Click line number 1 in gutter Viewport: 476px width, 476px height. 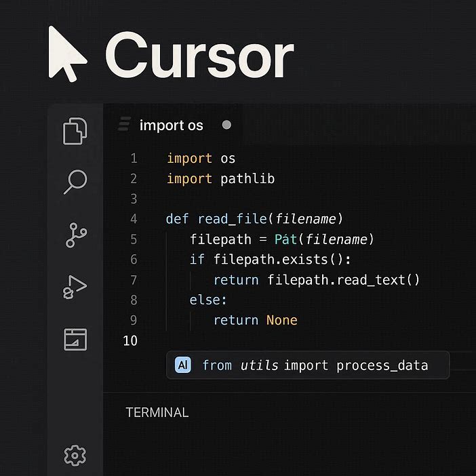(x=134, y=159)
